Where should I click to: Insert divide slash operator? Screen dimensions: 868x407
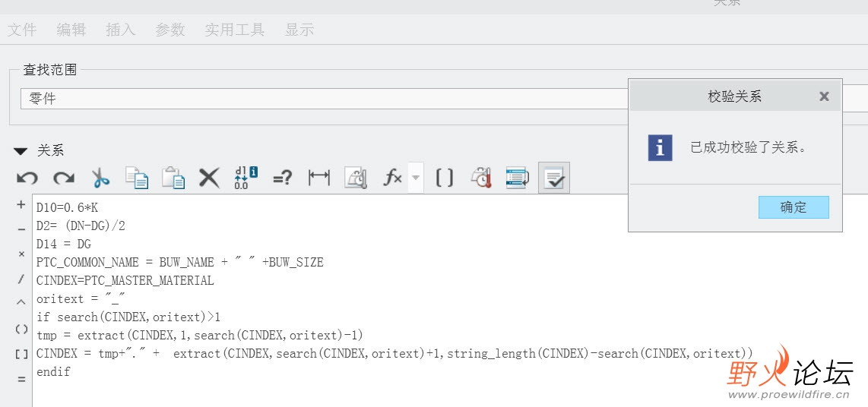coord(21,279)
